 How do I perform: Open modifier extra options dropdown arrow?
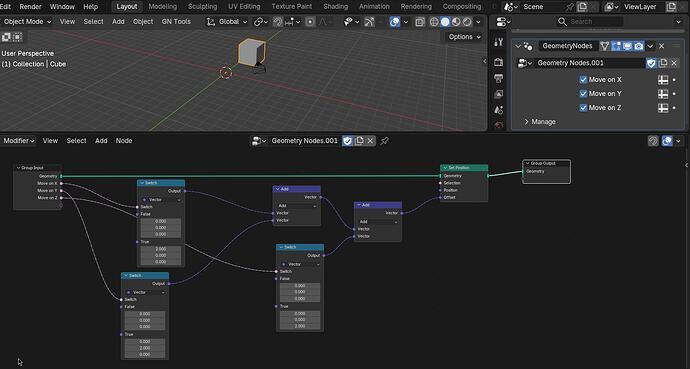(650, 46)
